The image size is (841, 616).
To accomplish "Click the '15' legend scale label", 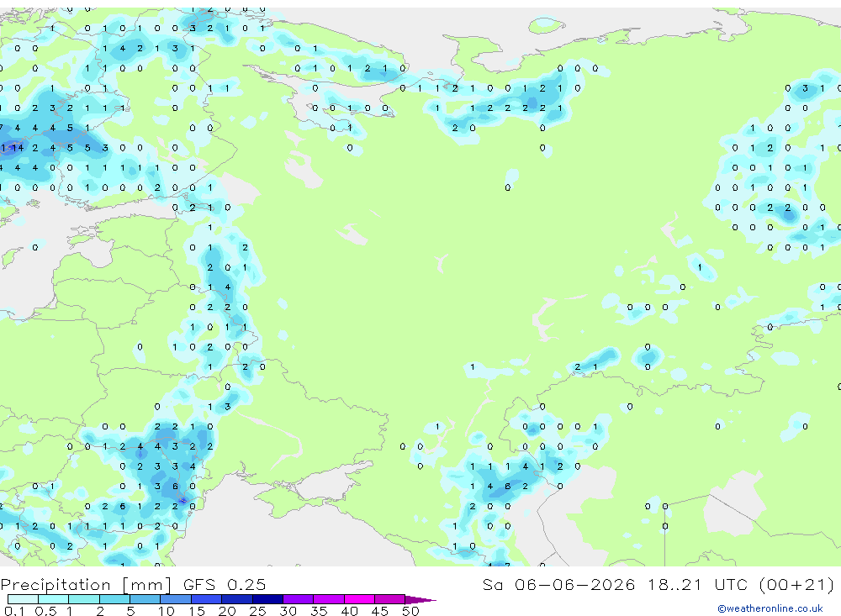I will (x=197, y=611).
